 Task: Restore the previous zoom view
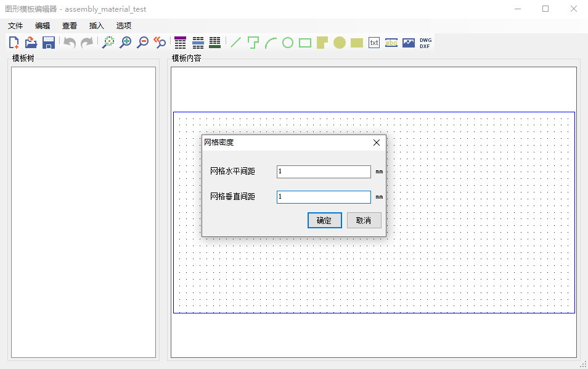[x=160, y=43]
